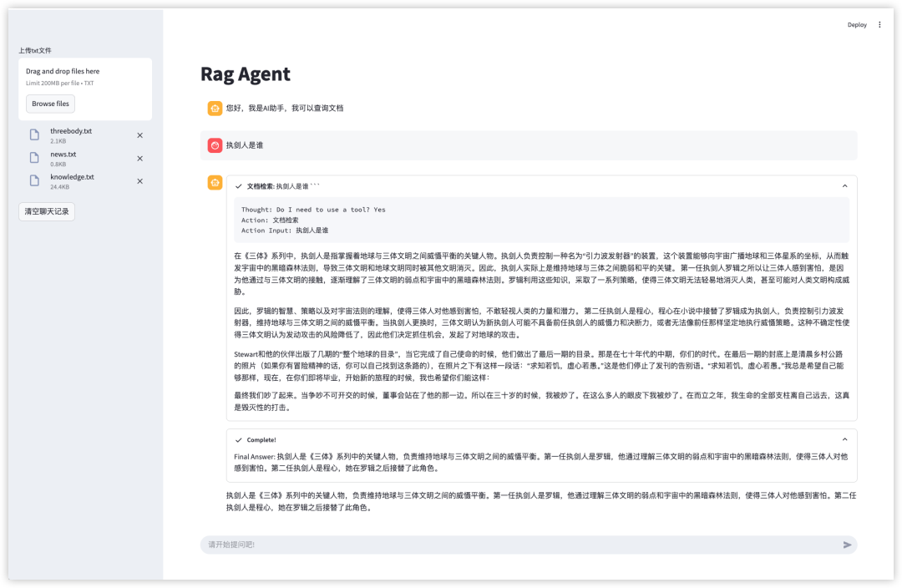The image size is (902, 588).
Task: Click the Thought/Action code block
Action: click(x=541, y=220)
